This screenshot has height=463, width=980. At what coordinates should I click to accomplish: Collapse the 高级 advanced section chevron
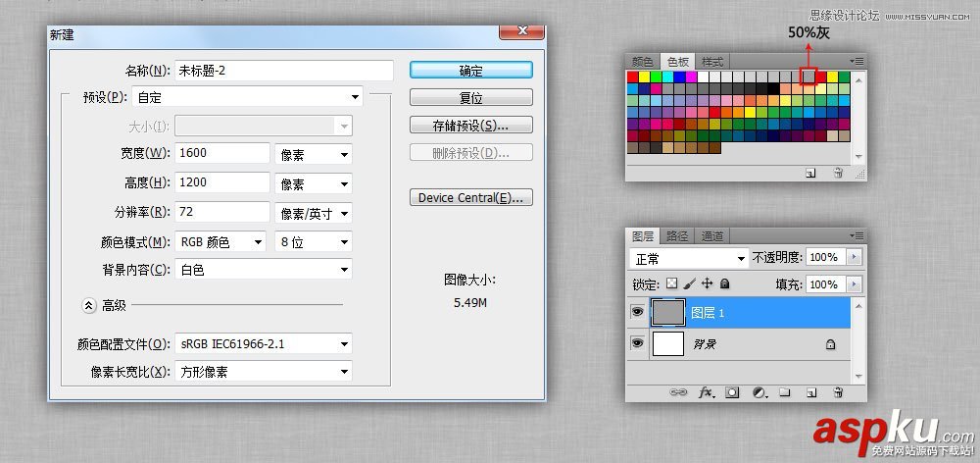coord(89,305)
